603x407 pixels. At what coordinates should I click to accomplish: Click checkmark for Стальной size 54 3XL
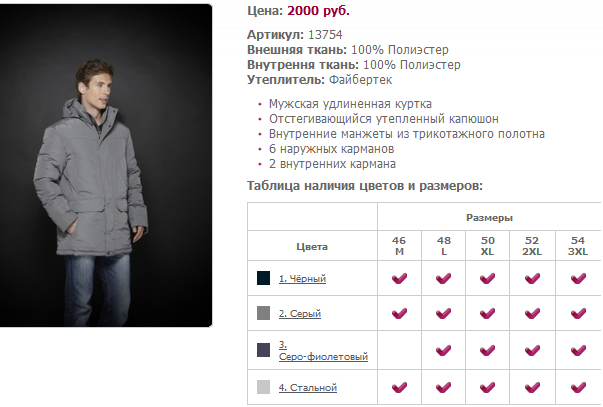click(577, 386)
